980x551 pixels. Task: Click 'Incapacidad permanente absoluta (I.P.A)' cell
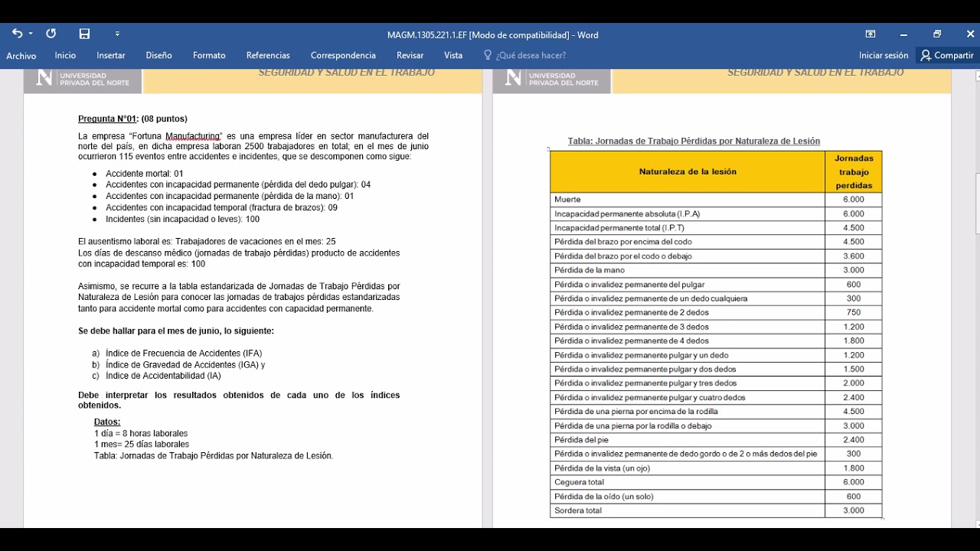point(688,214)
